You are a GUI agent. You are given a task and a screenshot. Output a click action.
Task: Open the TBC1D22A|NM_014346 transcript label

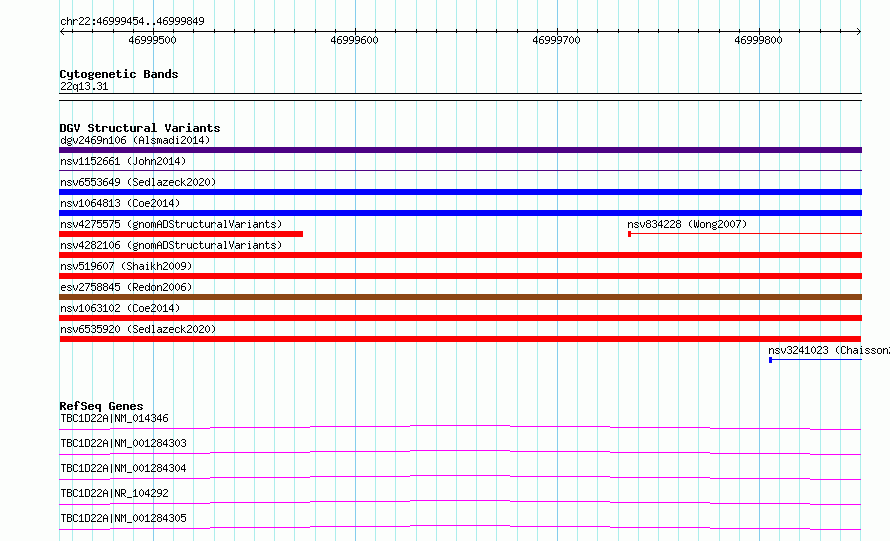[x=114, y=418]
